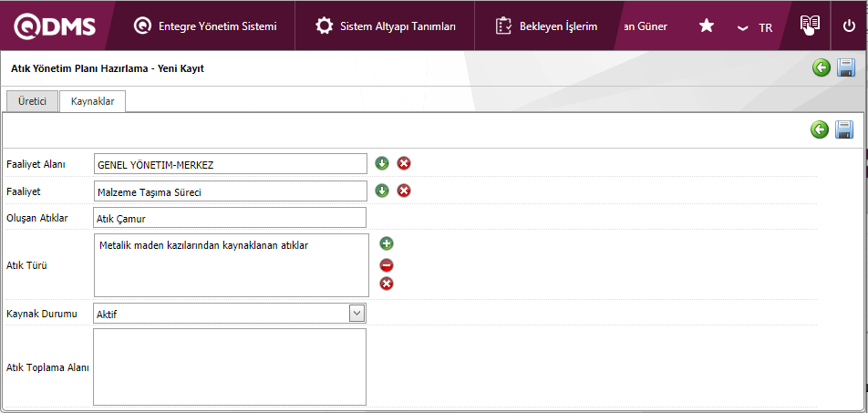Open Entegre Yönetim Sistemi menu
The width and height of the screenshot is (868, 413).
click(205, 26)
